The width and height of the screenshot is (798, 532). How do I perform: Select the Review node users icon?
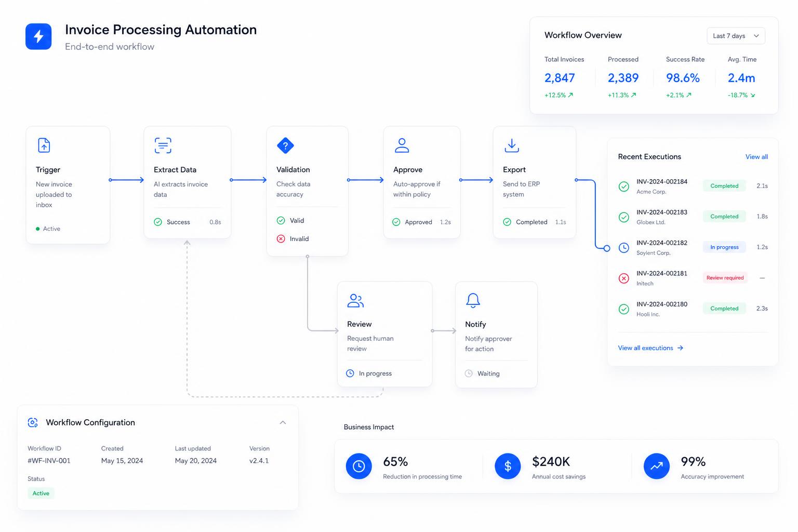click(355, 300)
